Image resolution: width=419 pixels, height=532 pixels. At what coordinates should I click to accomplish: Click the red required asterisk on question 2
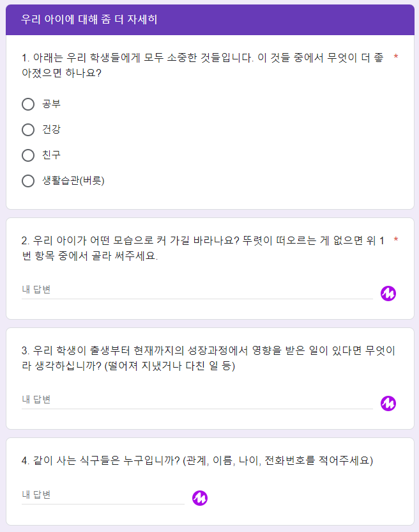tap(395, 240)
